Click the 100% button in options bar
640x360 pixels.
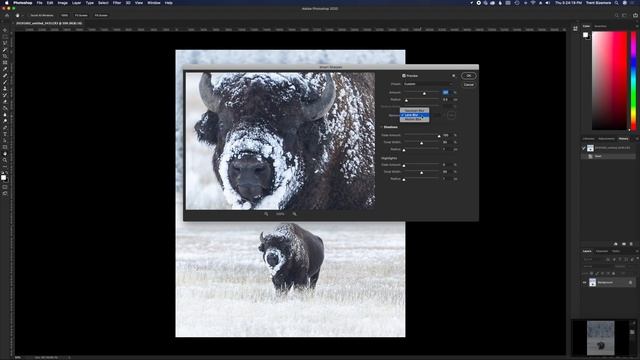coord(64,16)
